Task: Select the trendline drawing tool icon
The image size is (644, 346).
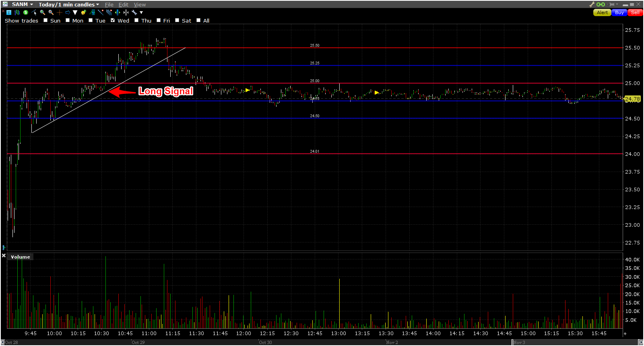Action: click(x=101, y=12)
